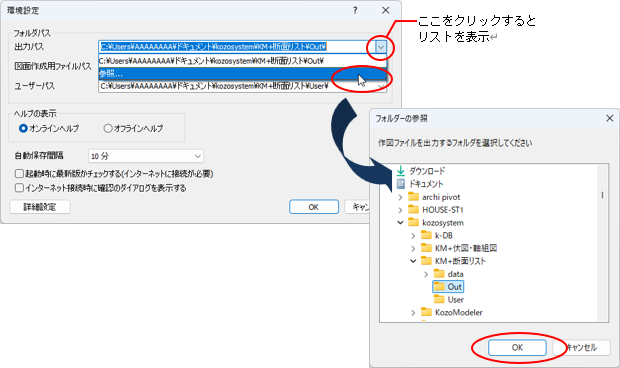Expand the k-DB folder
This screenshot has height=368, width=620.
click(413, 236)
